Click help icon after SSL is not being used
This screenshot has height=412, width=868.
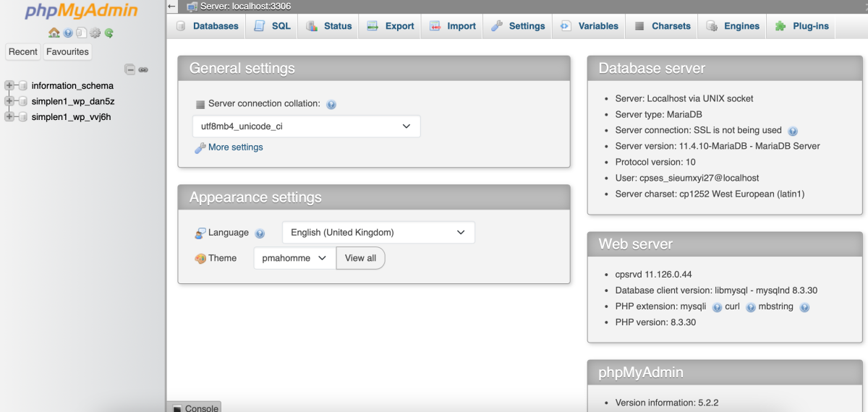(x=793, y=131)
